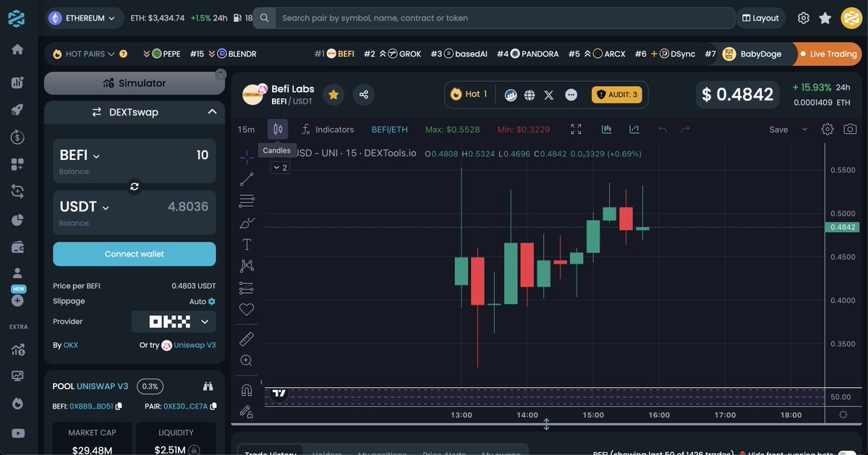Select the zoom in chart tool
Screen dimensions: 868x455
[247, 360]
